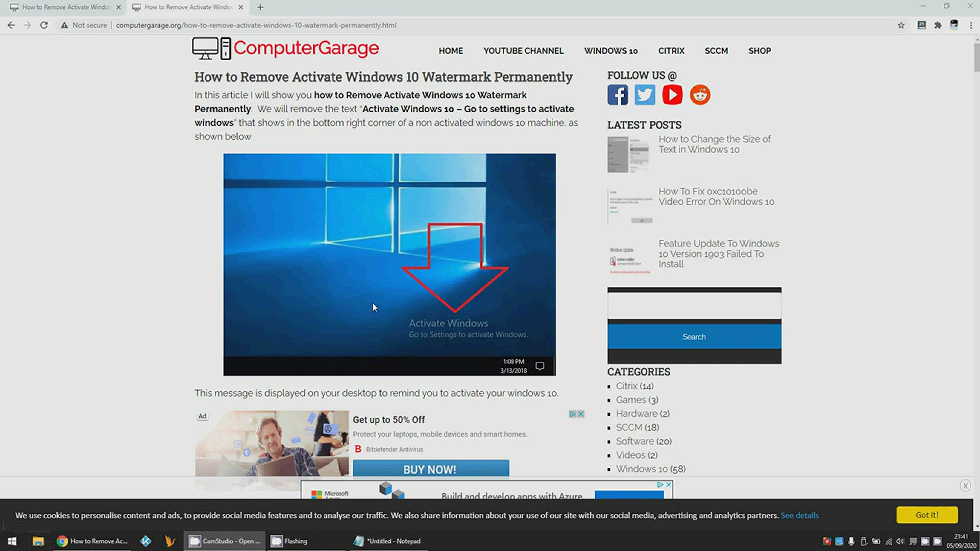Open See details cookie link

click(x=799, y=515)
